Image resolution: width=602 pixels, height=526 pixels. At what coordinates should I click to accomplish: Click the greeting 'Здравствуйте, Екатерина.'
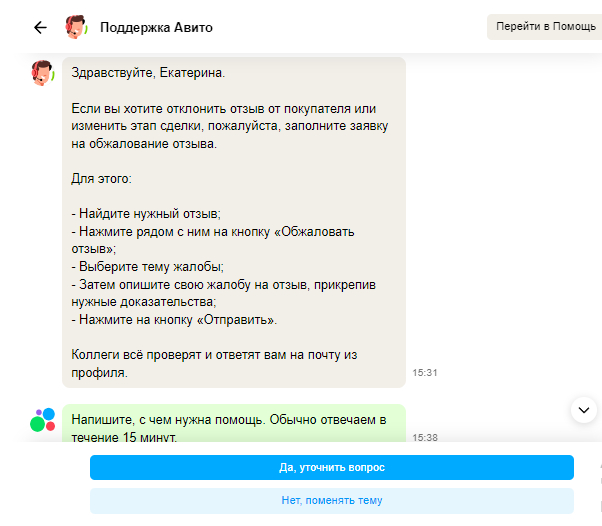[x=148, y=73]
